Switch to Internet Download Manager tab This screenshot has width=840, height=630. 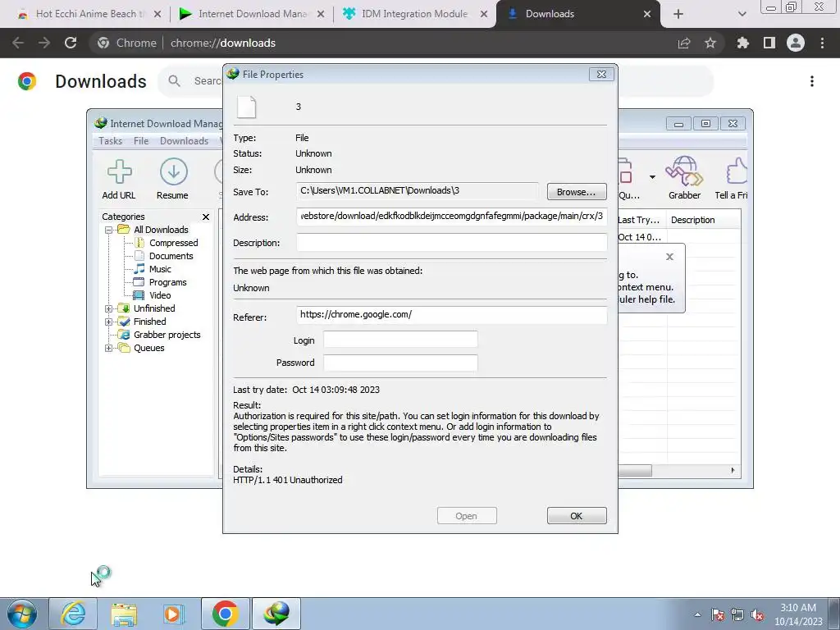(253, 14)
